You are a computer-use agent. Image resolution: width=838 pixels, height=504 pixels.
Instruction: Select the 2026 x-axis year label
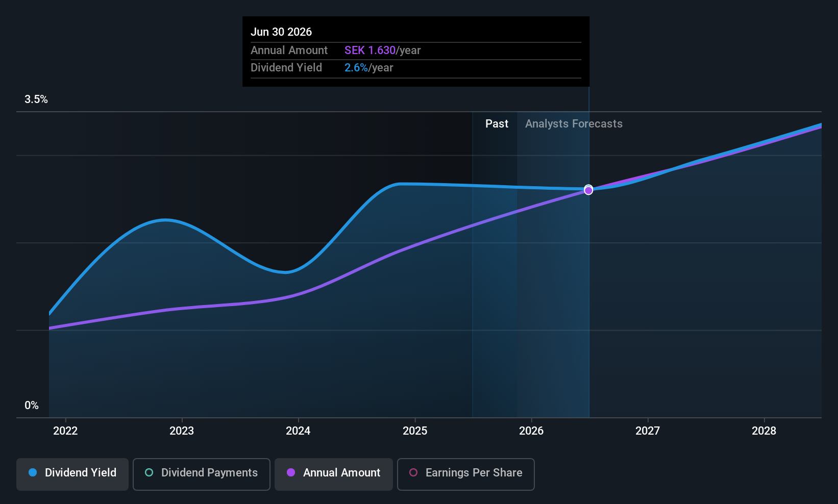point(531,431)
